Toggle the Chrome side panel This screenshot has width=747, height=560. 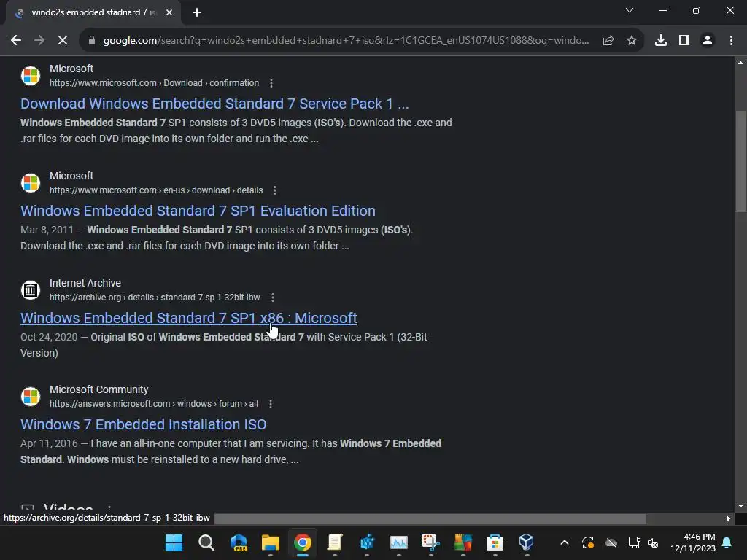(684, 41)
